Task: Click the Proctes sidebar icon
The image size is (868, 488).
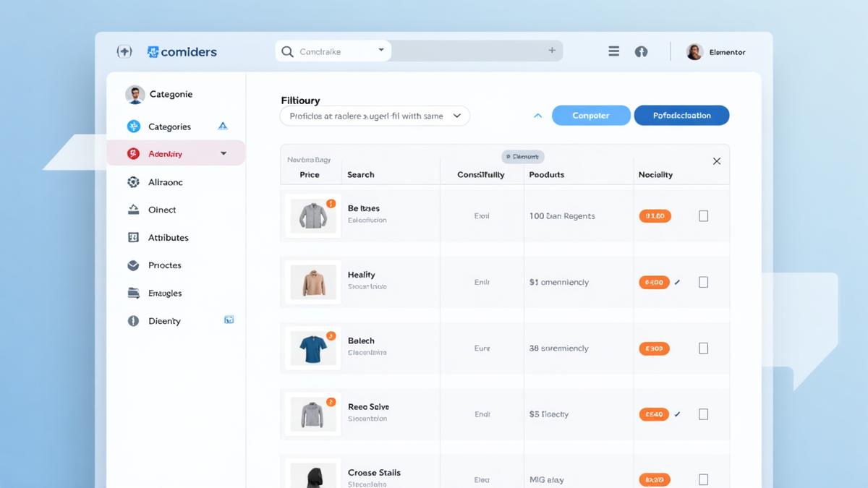Action: [x=133, y=265]
